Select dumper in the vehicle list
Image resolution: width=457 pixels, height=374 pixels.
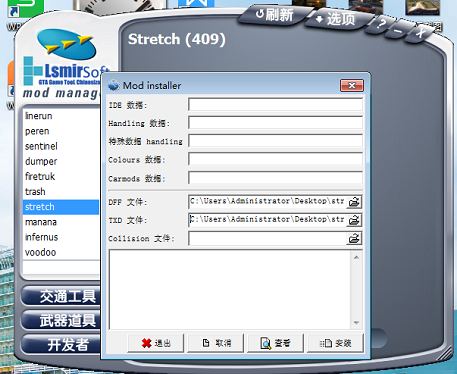61,161
